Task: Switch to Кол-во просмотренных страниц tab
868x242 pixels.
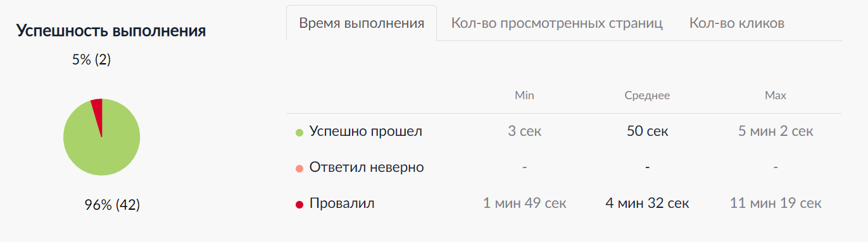Action: [x=557, y=23]
